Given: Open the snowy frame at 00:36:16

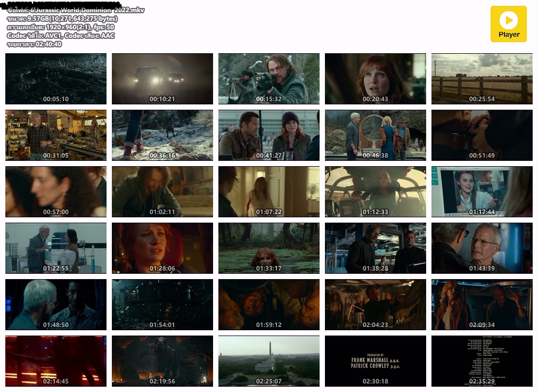Looking at the screenshot, I should pyautogui.click(x=162, y=135).
